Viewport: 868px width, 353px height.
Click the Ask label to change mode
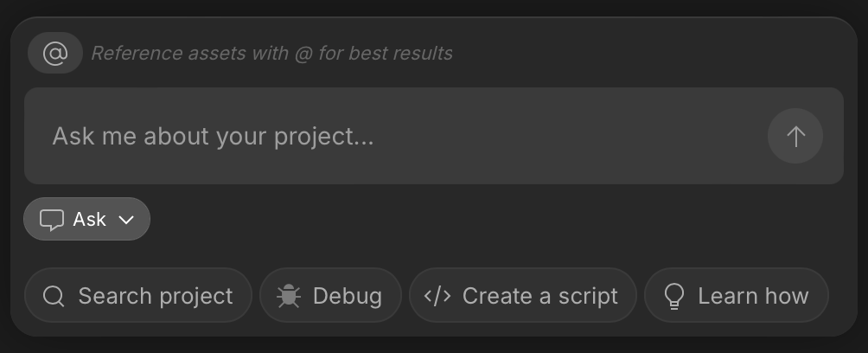click(89, 220)
